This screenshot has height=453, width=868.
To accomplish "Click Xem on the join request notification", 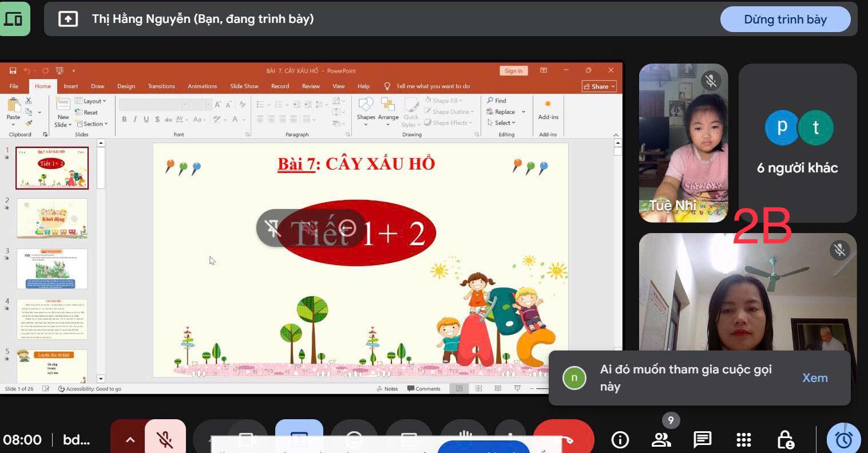I will [x=815, y=378].
